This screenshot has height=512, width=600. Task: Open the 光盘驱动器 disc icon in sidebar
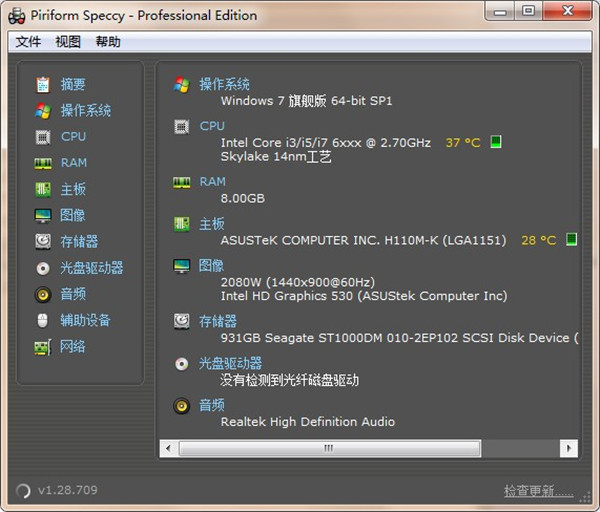43,268
